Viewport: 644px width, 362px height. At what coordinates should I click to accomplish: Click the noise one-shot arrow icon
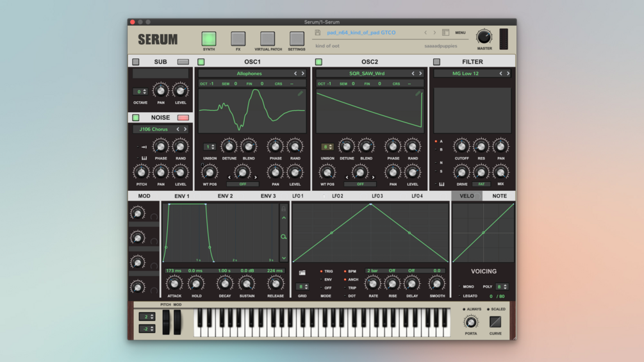coord(144,147)
